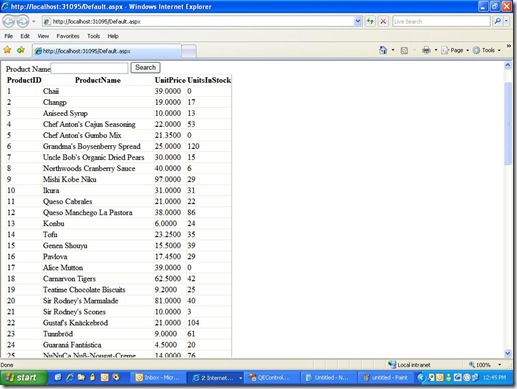Click the Product Name text input
517x389 pixels.
point(89,68)
